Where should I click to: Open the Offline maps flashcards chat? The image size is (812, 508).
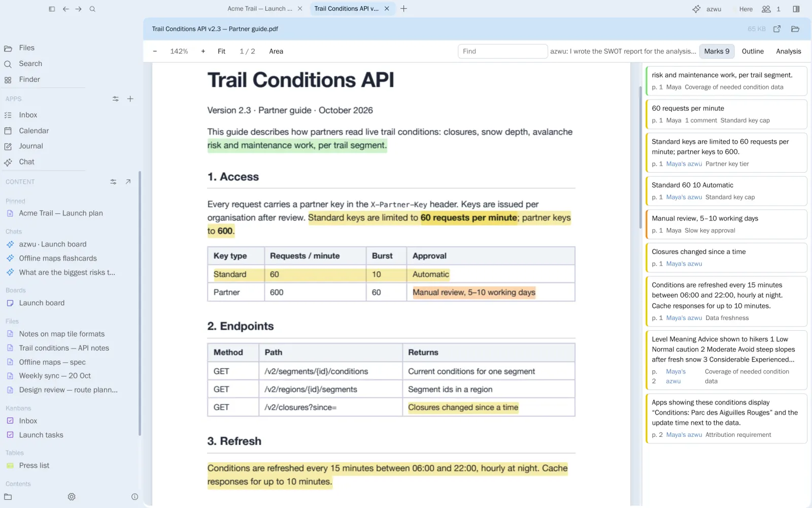[x=58, y=258]
